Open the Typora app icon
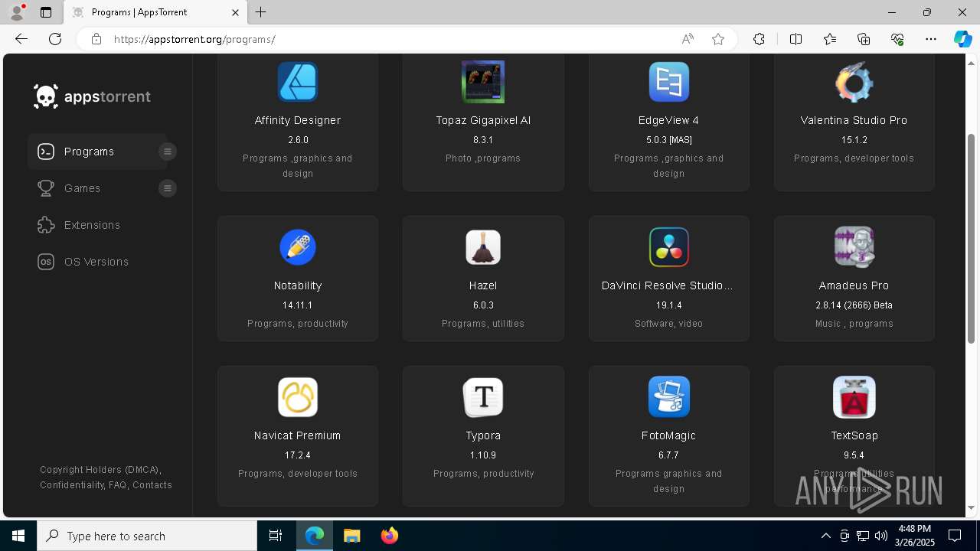The height and width of the screenshot is (551, 980). pos(483,397)
